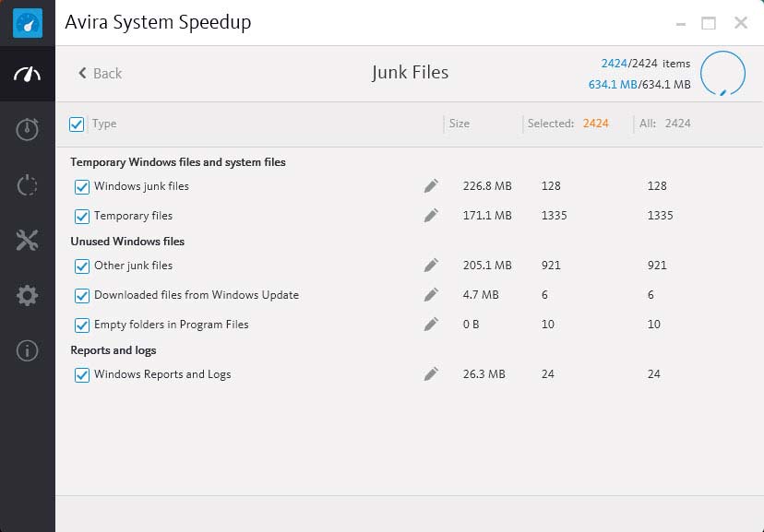Viewport: 764px width, 532px height.
Task: Open the gear settings in sidebar
Action: tap(28, 295)
